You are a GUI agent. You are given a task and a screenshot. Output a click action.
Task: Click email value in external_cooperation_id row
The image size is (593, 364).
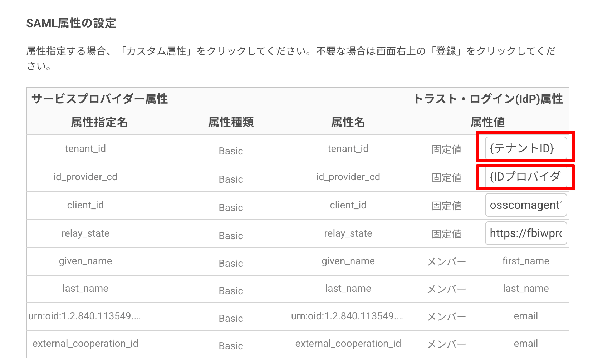point(525,344)
